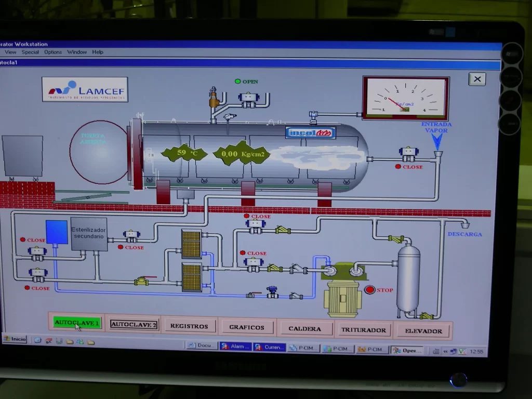The height and width of the screenshot is (399, 532).
Task: Click the blue water tank icon
Action: click(x=57, y=232)
